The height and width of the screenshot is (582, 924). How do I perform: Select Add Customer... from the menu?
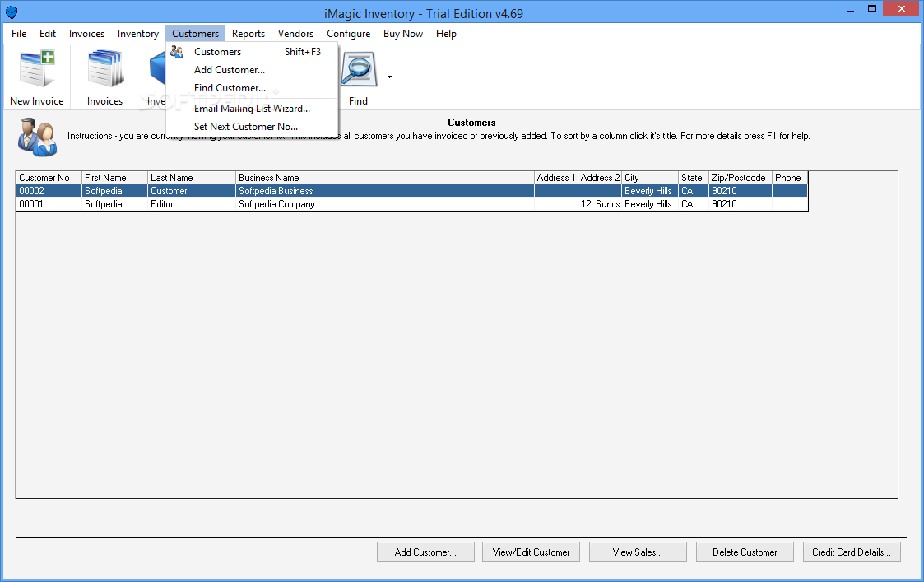pos(252,70)
